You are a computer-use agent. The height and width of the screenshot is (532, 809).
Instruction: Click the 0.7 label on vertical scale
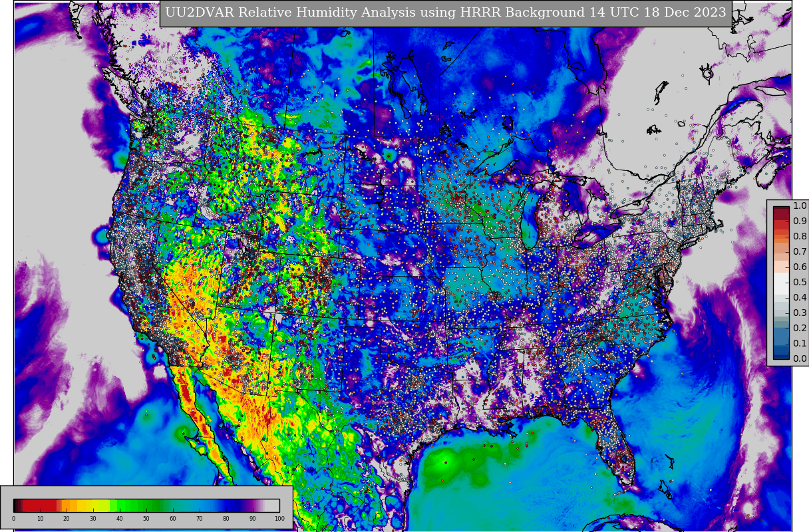(x=800, y=251)
